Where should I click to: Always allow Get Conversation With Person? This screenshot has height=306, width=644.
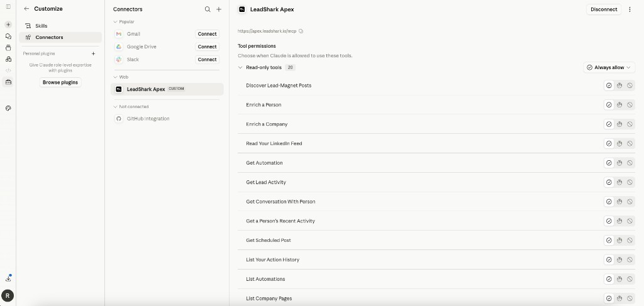coord(609,202)
